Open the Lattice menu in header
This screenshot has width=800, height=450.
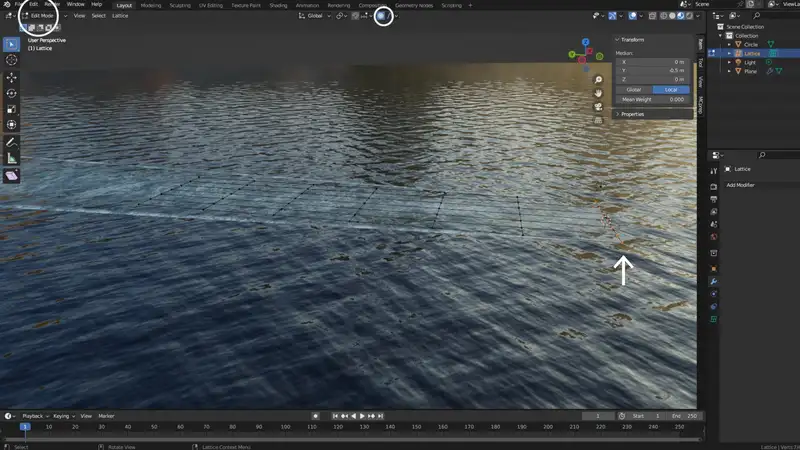(x=120, y=16)
